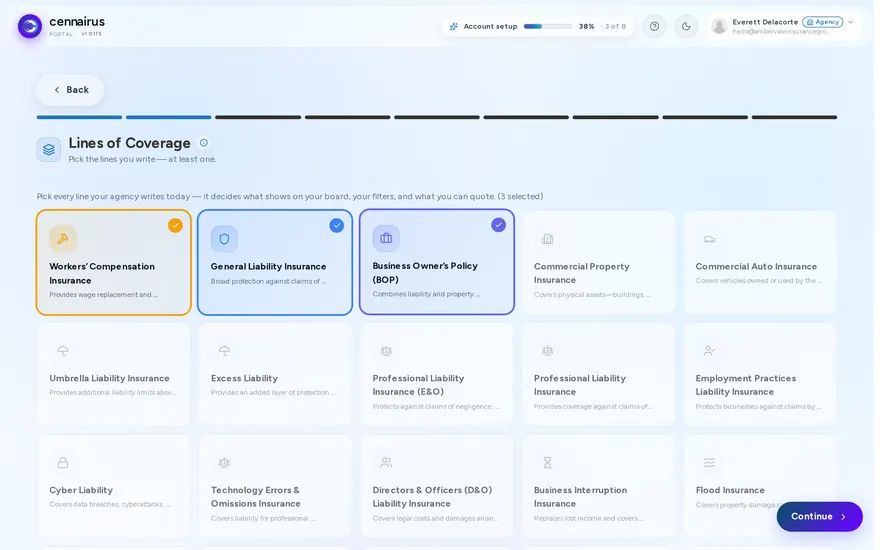The width and height of the screenshot is (880, 550).
Task: Click the first progress step segment
Action: 80,118
